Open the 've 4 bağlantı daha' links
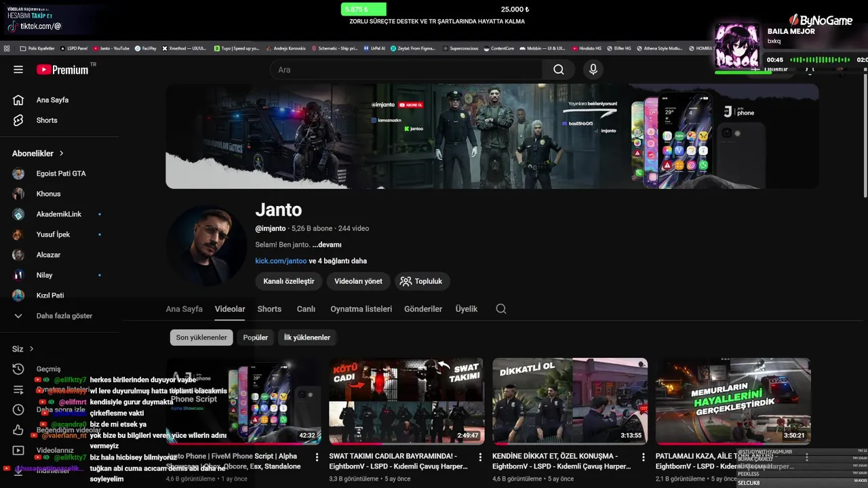This screenshot has width=868, height=488. point(338,261)
